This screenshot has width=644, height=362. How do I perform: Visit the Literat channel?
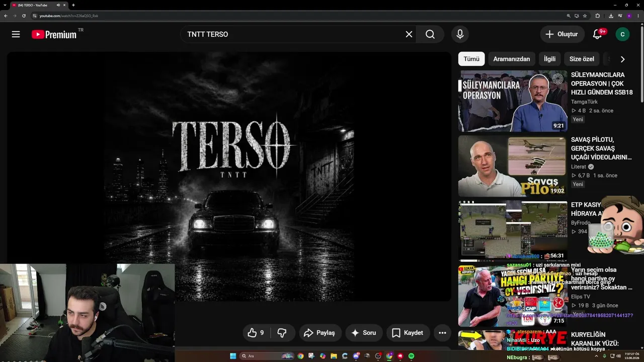pos(579,167)
